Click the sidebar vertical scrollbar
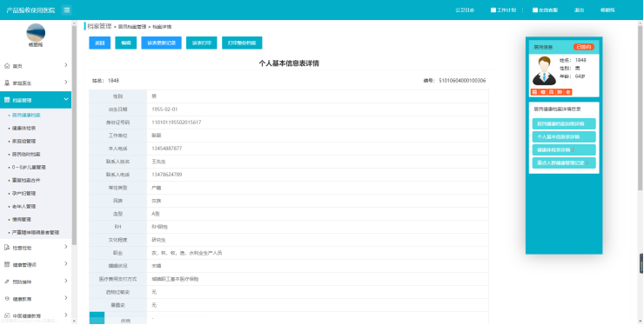This screenshot has width=644, height=325. pyautogui.click(x=74, y=136)
